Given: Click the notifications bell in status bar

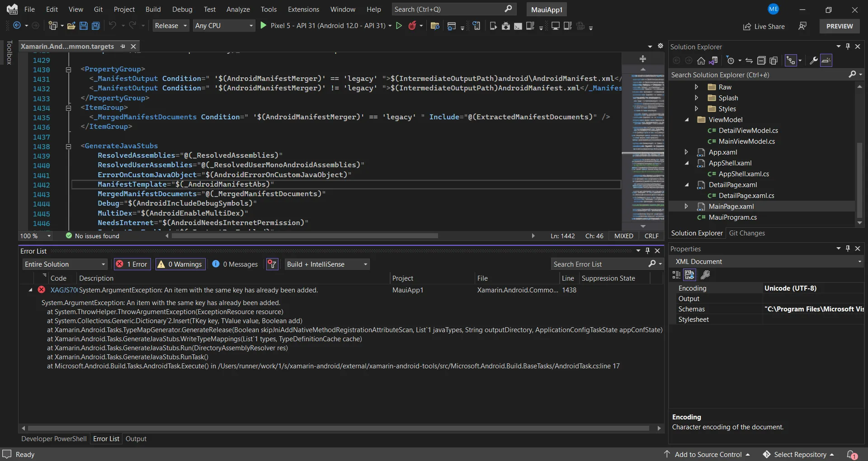Looking at the screenshot, I should click(852, 454).
